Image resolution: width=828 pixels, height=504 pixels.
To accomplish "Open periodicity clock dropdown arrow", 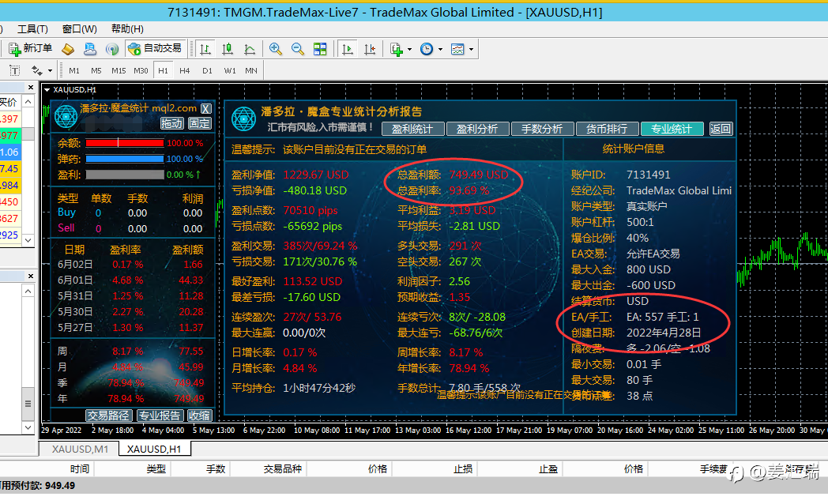I will [x=440, y=50].
